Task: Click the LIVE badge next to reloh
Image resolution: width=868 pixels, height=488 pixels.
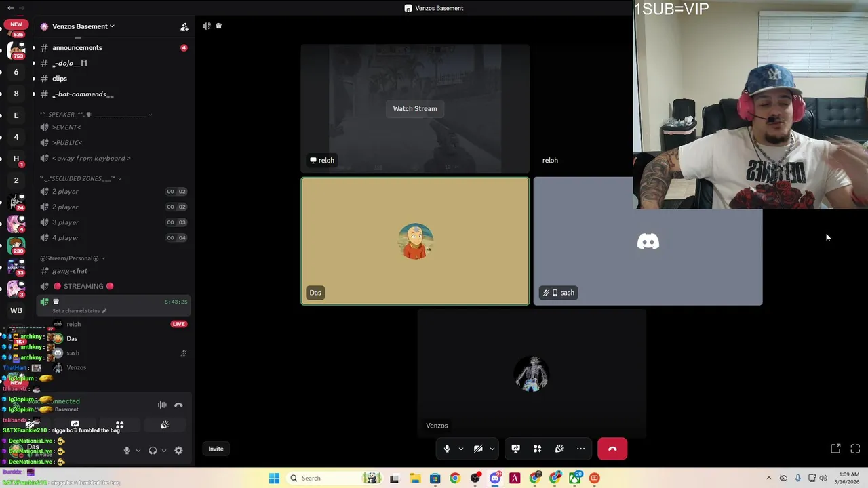Action: (x=178, y=324)
